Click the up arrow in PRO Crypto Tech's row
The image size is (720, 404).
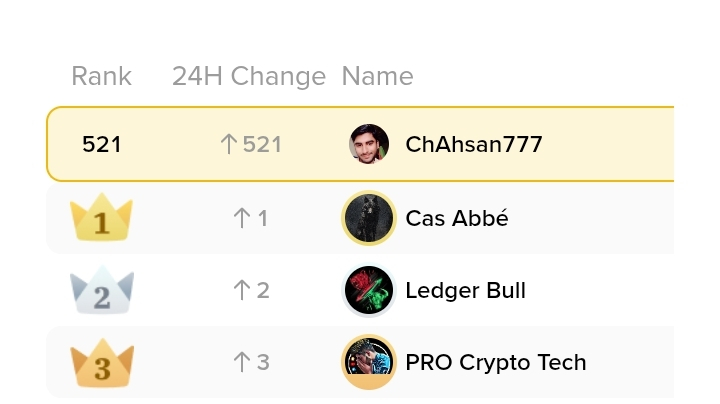click(242, 362)
